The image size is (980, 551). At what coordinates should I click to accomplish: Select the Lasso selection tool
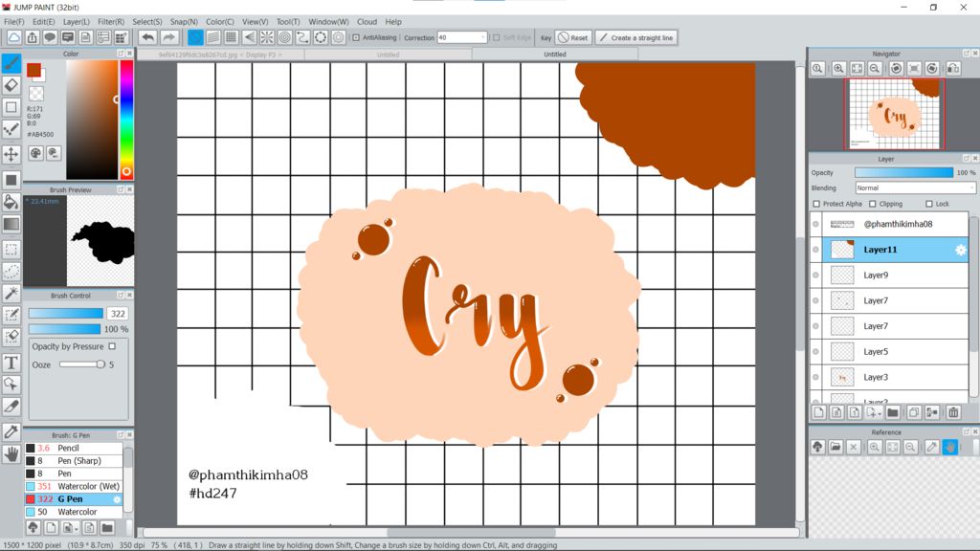point(11,271)
